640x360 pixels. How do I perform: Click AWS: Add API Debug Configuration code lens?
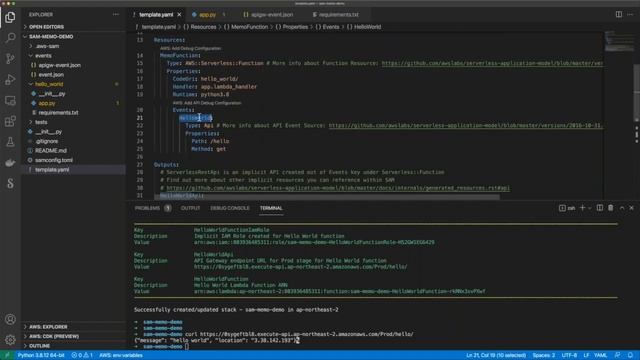click(207, 103)
